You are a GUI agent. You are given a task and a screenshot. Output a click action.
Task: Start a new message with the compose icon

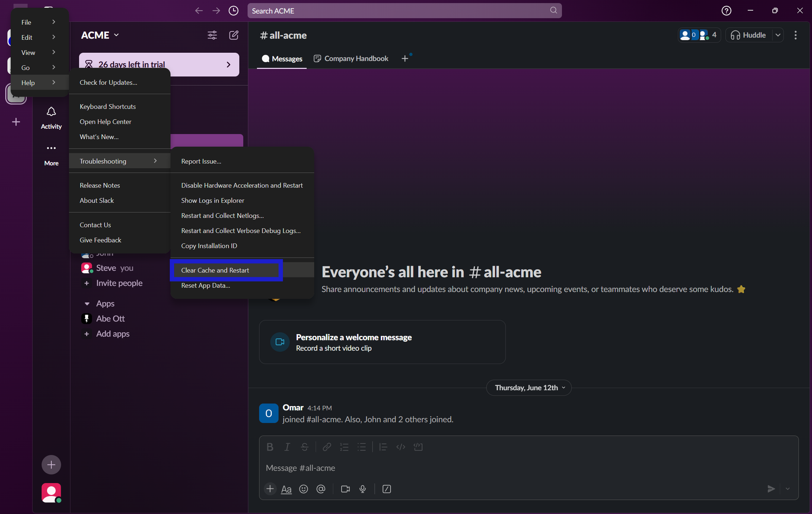click(234, 35)
